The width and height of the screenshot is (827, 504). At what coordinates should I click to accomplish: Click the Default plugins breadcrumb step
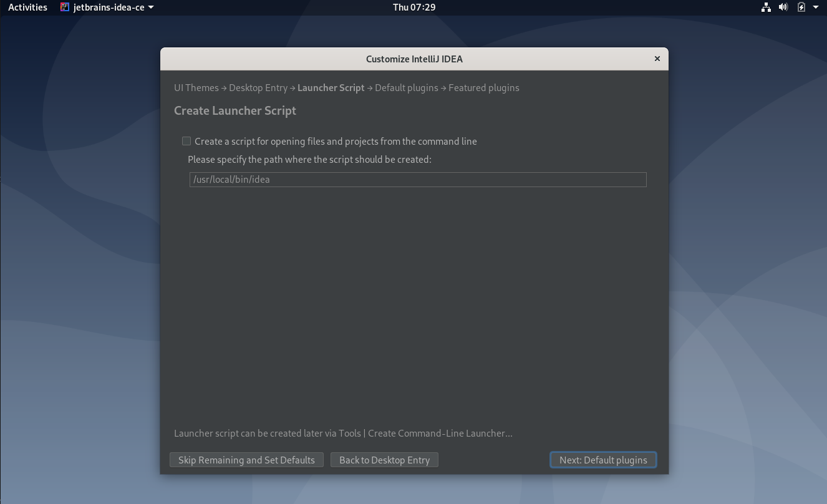coord(407,88)
